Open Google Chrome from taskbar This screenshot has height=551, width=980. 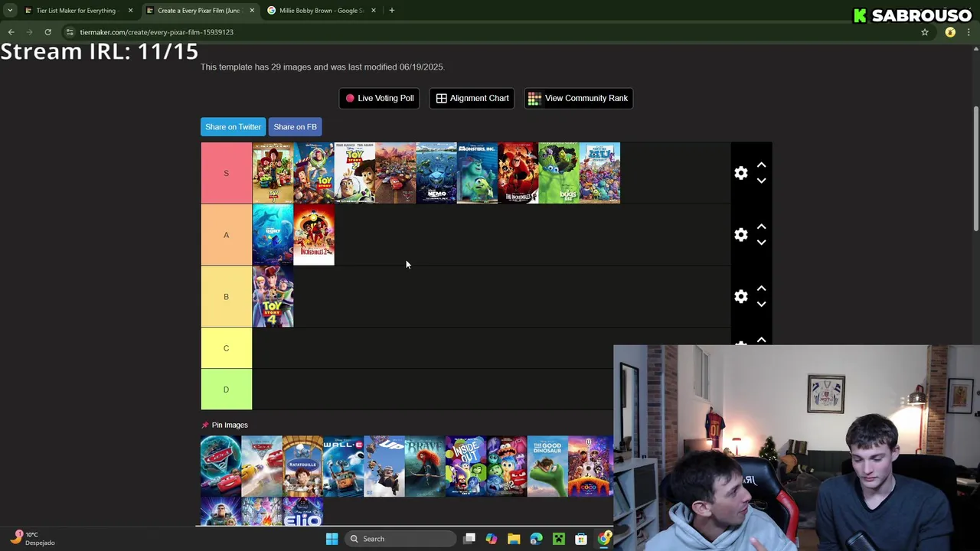pyautogui.click(x=604, y=539)
